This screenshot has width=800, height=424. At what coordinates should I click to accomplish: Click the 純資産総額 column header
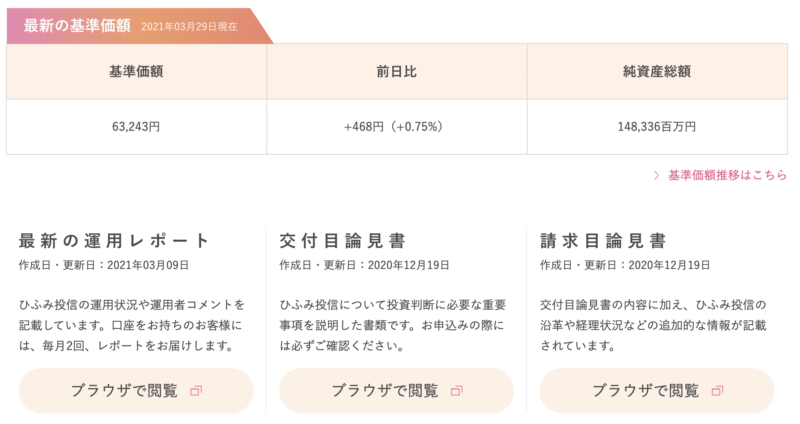pos(657,71)
